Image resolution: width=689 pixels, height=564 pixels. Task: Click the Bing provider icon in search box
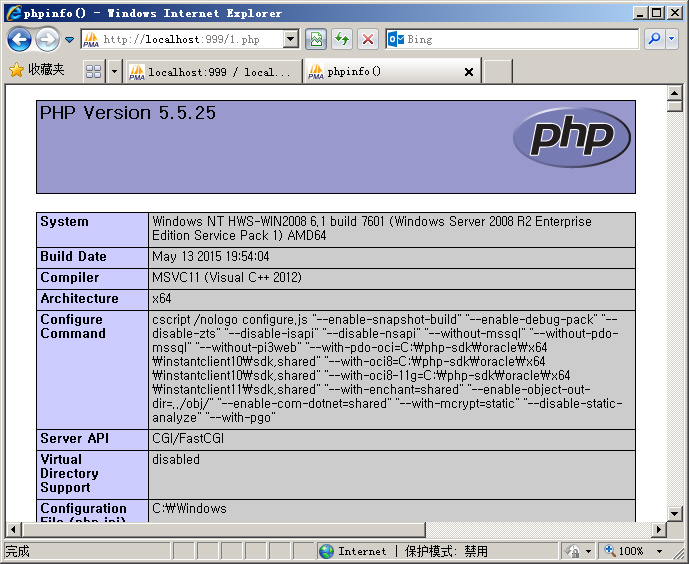coord(396,39)
